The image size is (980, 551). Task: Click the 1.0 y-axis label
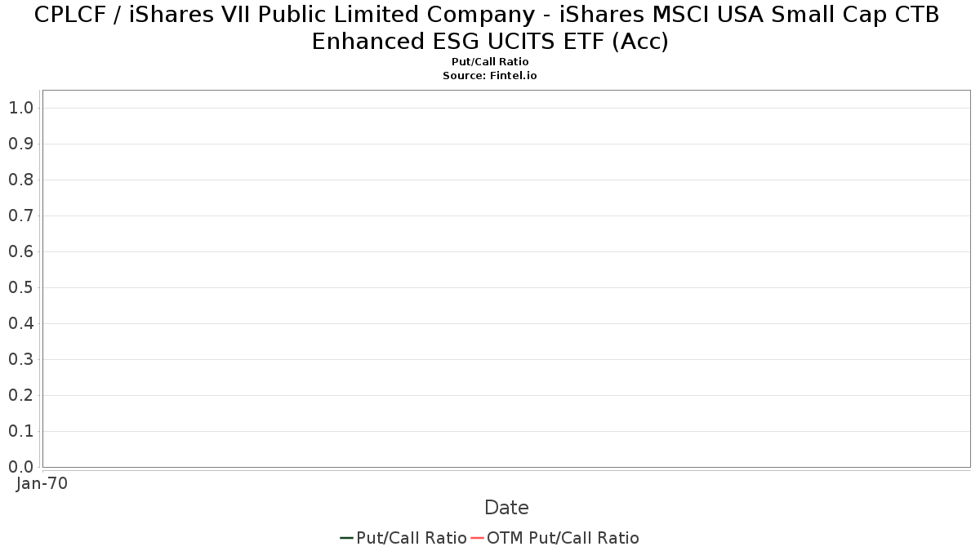pos(20,108)
